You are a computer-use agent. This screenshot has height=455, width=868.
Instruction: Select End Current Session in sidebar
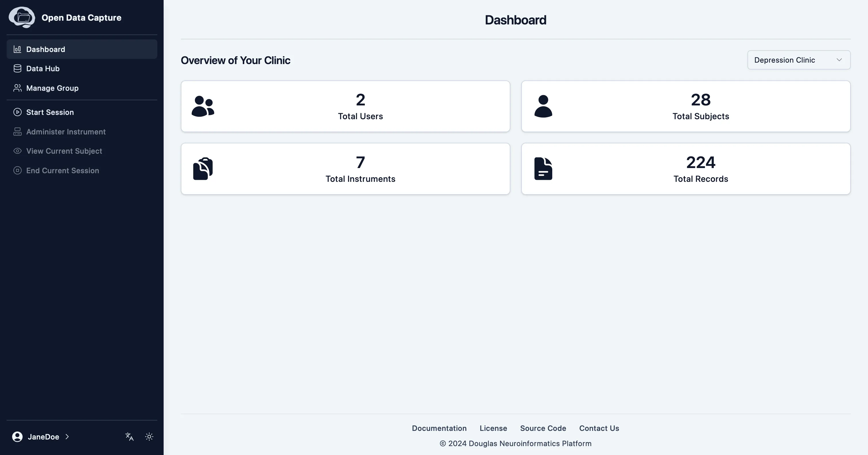[82, 170]
